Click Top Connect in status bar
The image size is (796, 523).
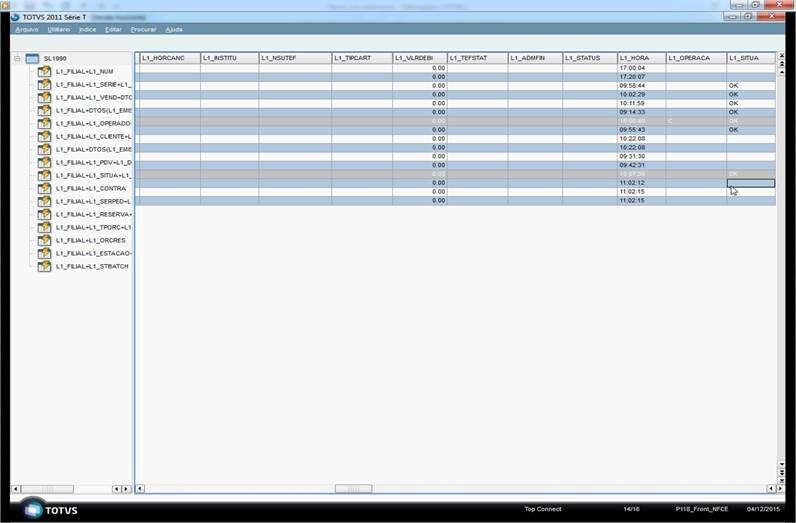pos(543,509)
